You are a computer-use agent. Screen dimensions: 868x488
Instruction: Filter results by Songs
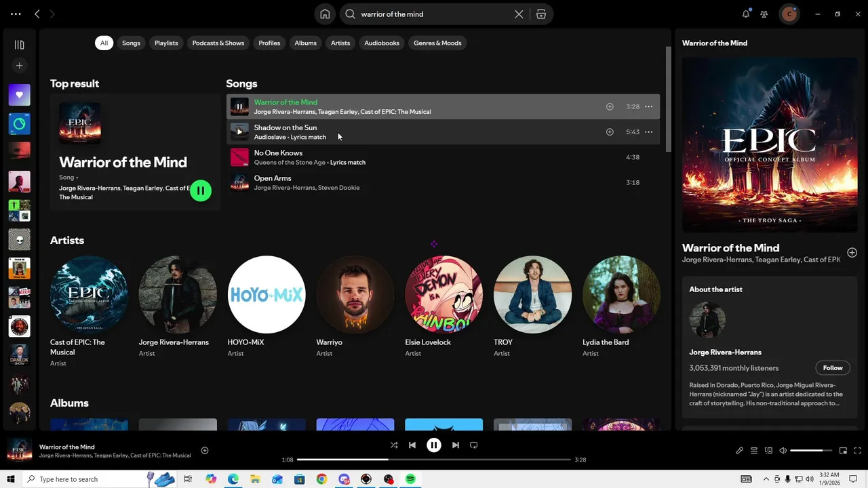[131, 43]
